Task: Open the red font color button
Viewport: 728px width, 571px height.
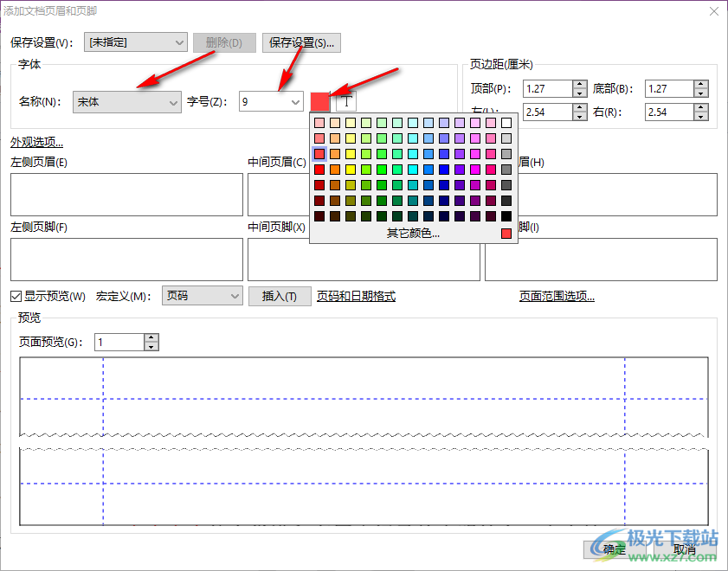Action: [320, 101]
